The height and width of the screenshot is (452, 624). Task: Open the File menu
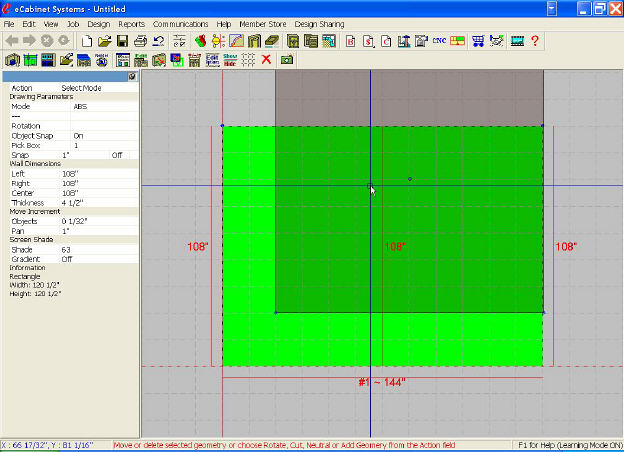(x=9, y=24)
